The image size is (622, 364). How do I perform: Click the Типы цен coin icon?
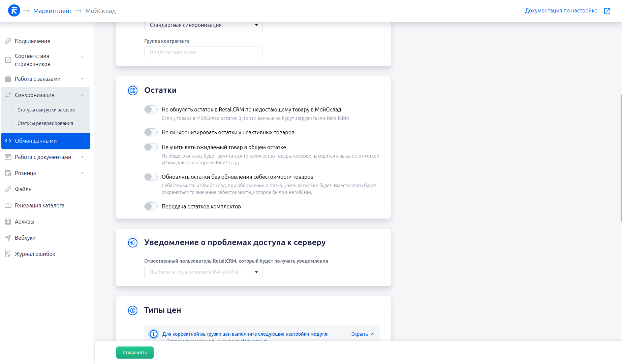[x=133, y=310]
